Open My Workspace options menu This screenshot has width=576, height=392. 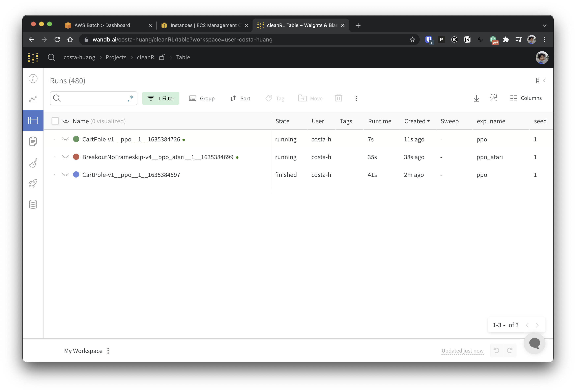click(108, 351)
